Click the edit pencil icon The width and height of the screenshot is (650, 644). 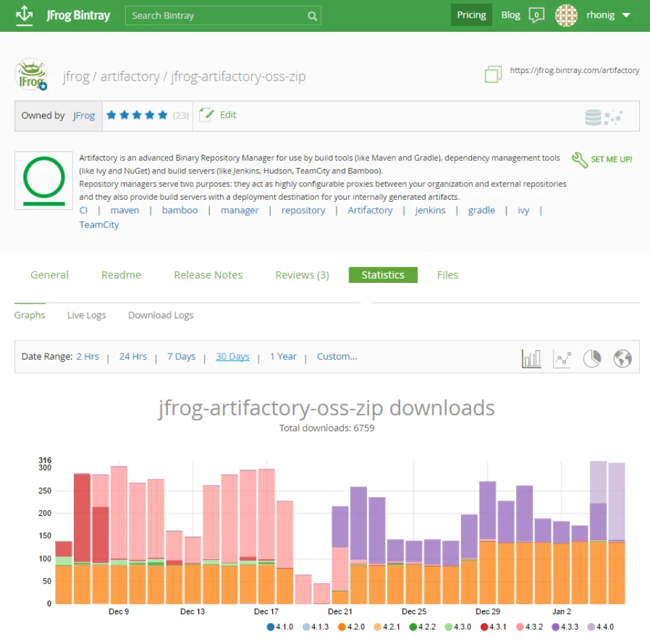coord(206,114)
